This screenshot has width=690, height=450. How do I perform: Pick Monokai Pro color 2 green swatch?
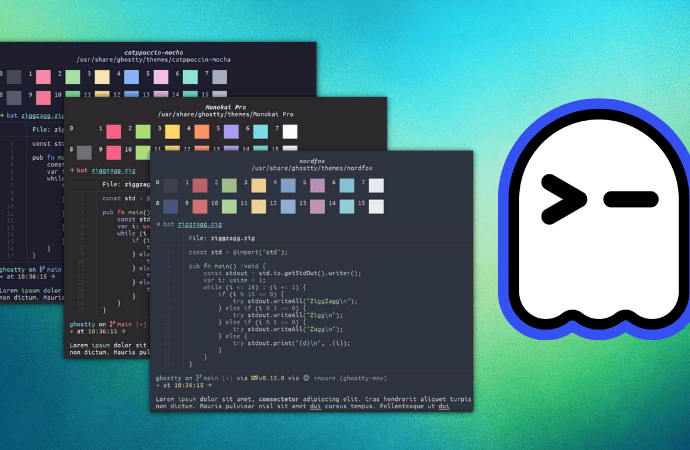[x=143, y=132]
